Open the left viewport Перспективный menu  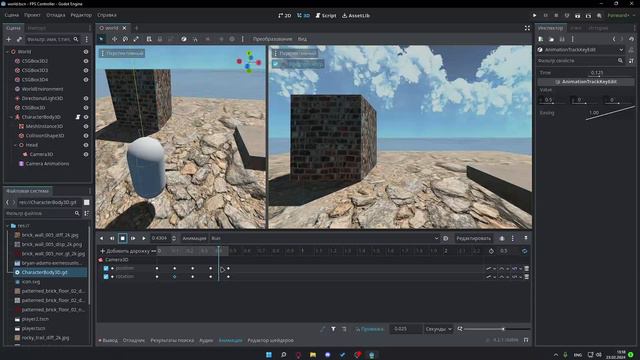coord(122,53)
